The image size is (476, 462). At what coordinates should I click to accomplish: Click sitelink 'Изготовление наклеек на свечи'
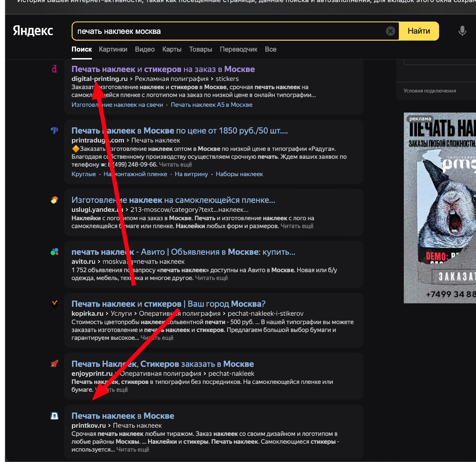click(x=117, y=105)
